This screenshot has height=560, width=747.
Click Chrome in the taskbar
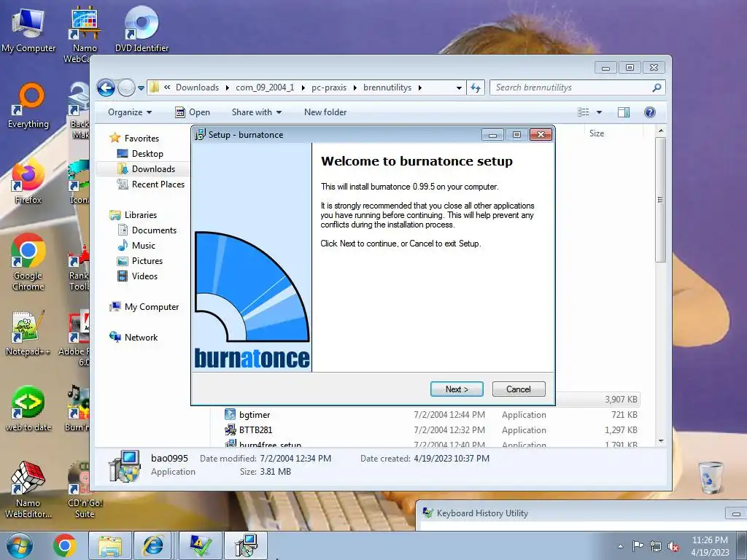tap(65, 545)
